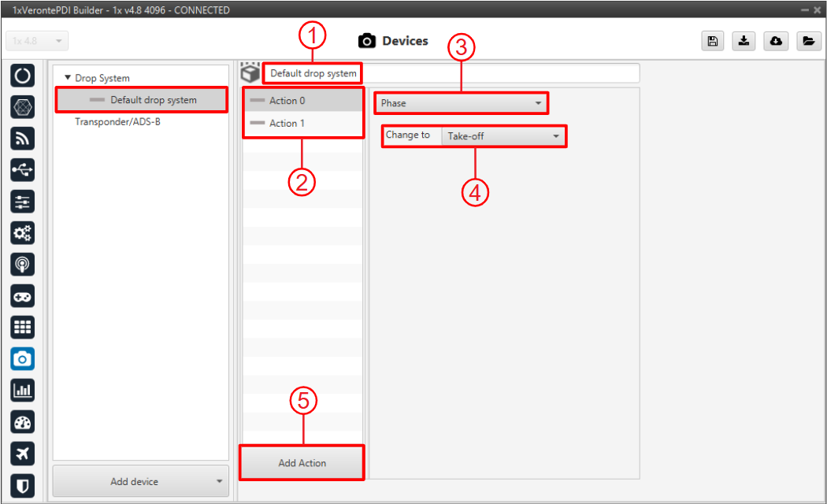827x504 pixels.
Task: Open the Phase action type dropdown
Action: point(461,103)
